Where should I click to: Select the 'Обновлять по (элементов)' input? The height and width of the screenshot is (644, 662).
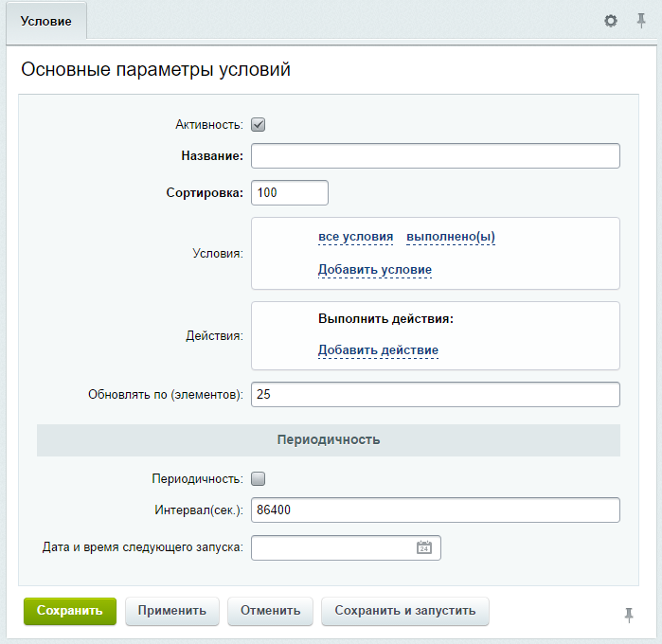[x=435, y=394]
